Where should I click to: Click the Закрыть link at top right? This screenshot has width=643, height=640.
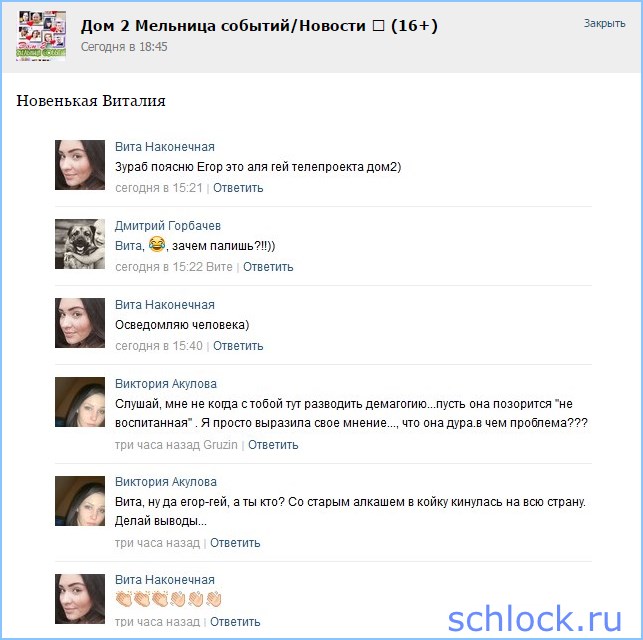pyautogui.click(x=604, y=23)
